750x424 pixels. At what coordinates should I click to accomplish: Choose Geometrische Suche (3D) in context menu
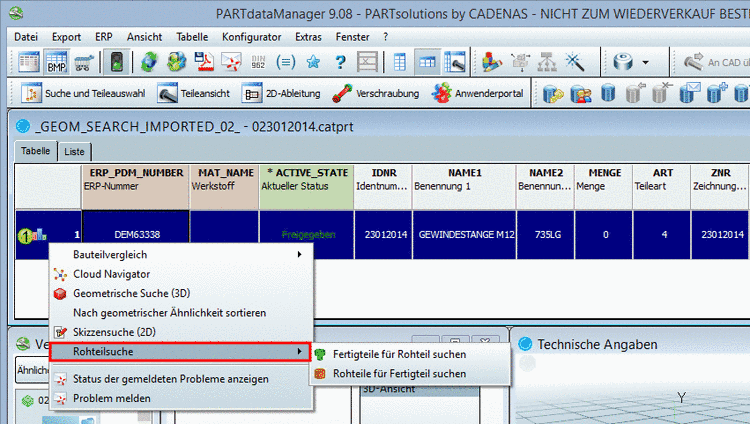click(x=181, y=293)
